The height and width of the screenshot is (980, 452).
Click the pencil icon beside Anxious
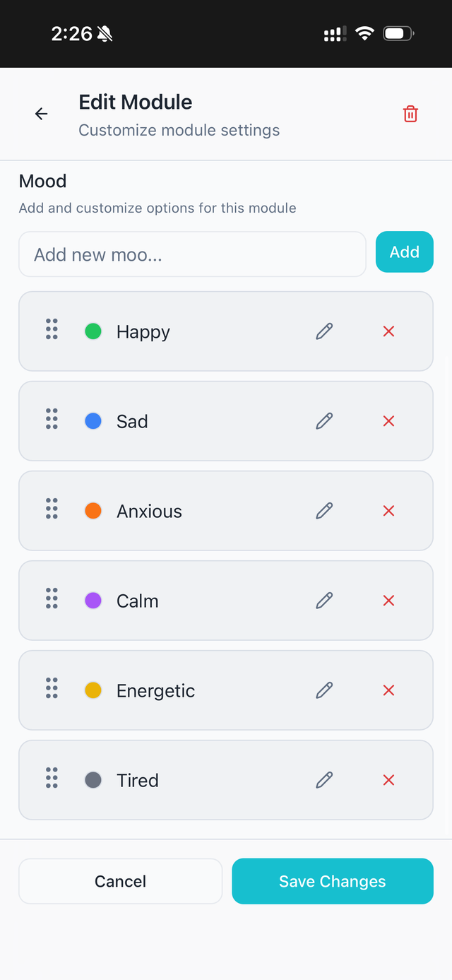[324, 510]
